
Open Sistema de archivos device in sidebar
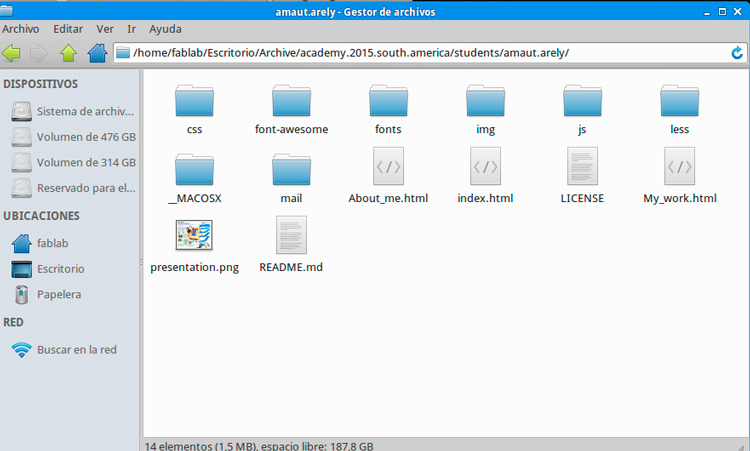click(x=73, y=111)
